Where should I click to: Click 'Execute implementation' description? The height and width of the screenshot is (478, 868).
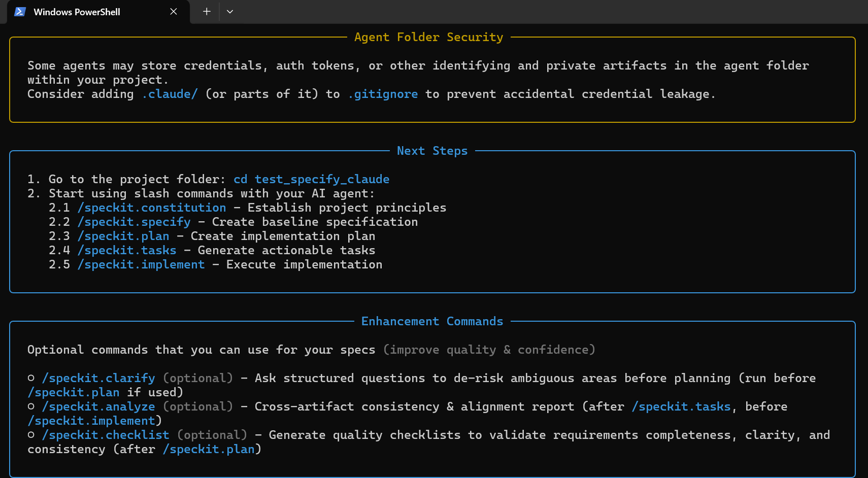pyautogui.click(x=304, y=264)
